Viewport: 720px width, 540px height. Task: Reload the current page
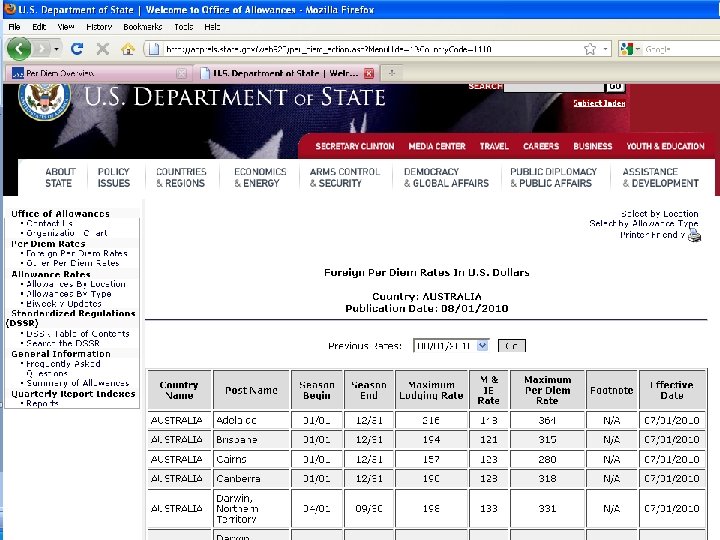77,49
